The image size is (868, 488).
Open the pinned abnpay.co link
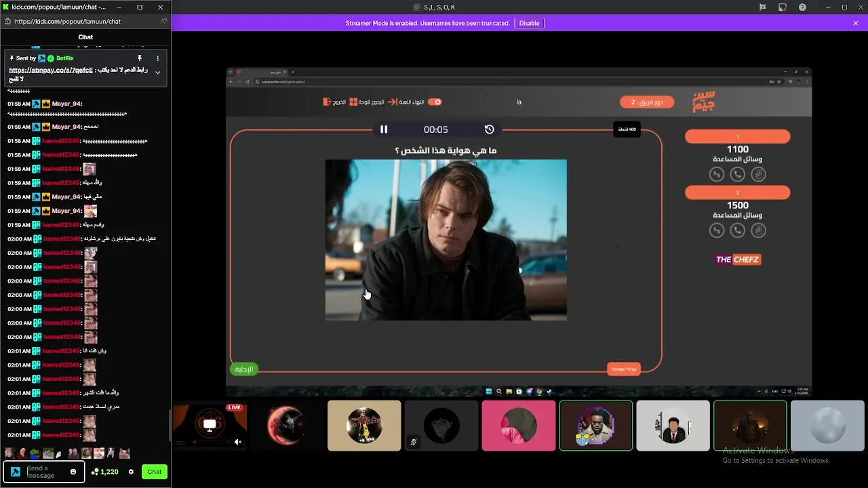click(51, 70)
